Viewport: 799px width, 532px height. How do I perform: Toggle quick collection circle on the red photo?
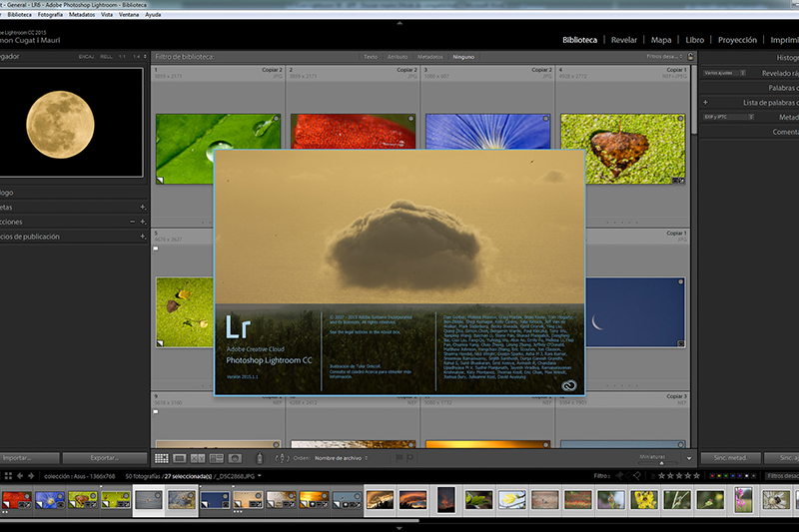(410, 119)
